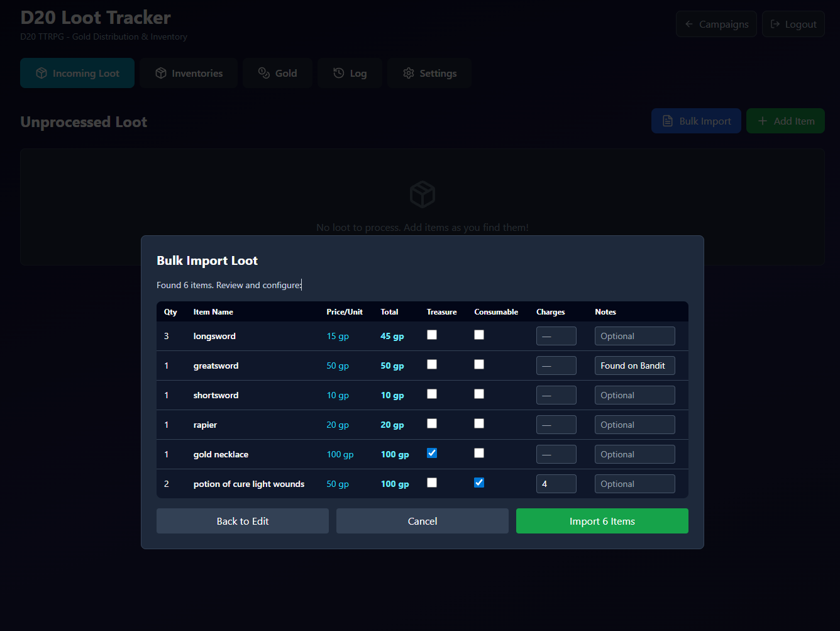Click the logout icon in header
Image resolution: width=840 pixels, height=631 pixels.
[775, 24]
